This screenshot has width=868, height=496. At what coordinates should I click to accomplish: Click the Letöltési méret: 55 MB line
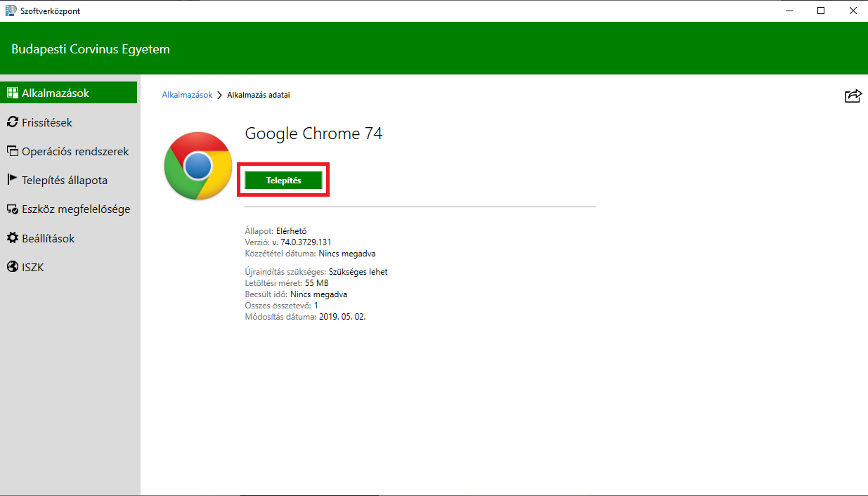(287, 283)
